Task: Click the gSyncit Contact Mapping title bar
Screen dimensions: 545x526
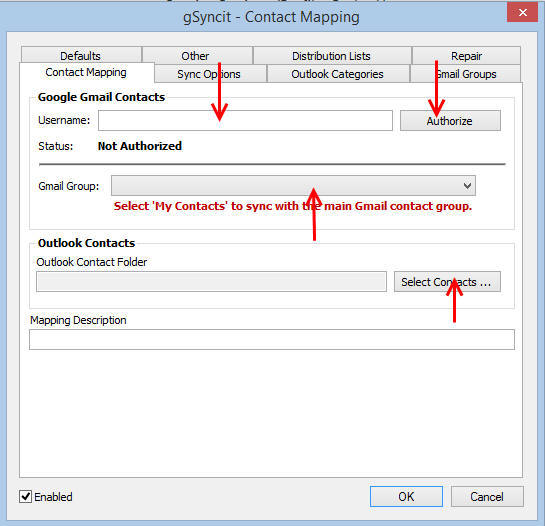Action: pos(271,16)
